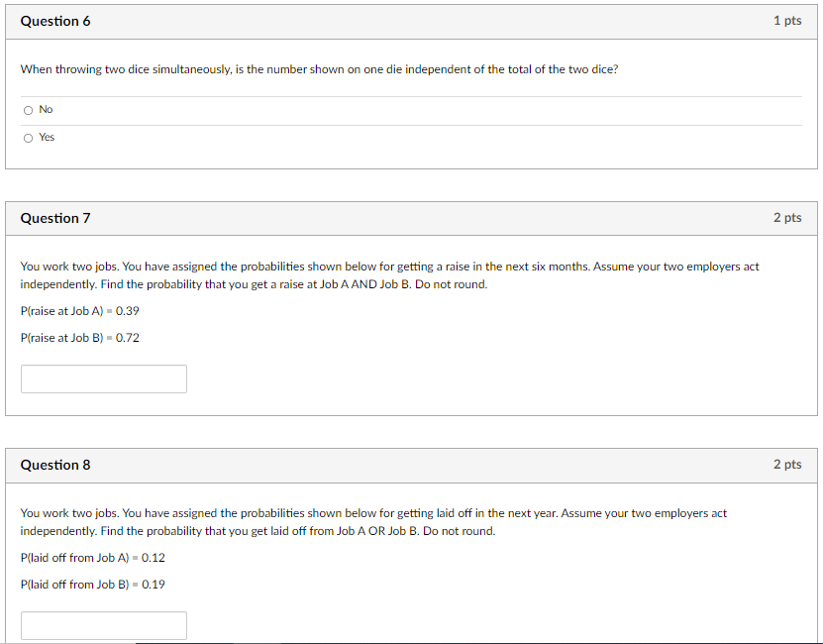The image size is (823, 644).
Task: Select the No radio button
Action: pos(29,110)
